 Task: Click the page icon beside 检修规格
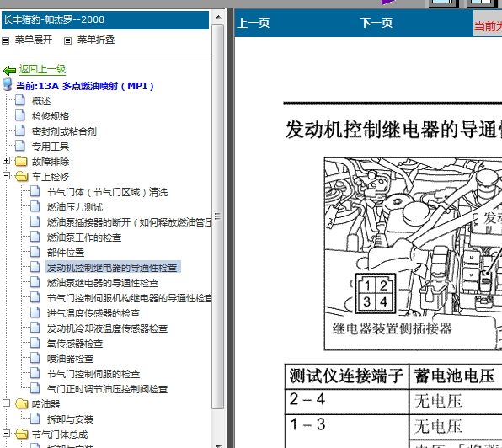(x=20, y=115)
